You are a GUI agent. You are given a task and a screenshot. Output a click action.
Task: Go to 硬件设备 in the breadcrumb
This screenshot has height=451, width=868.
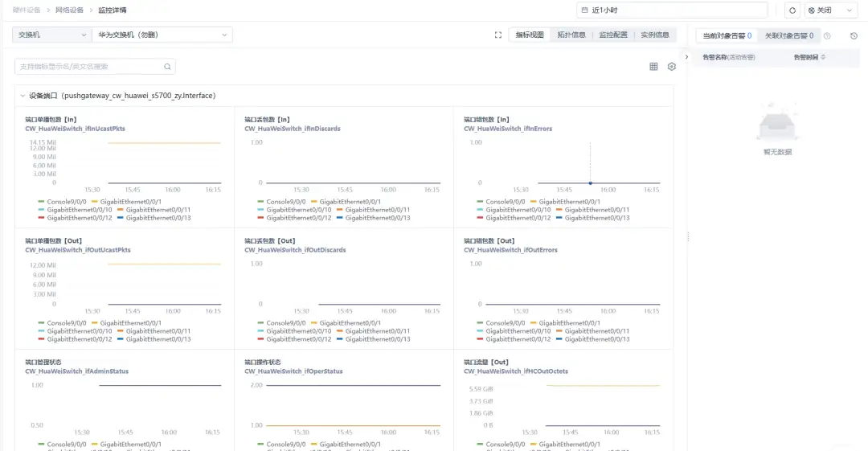[x=27, y=10]
